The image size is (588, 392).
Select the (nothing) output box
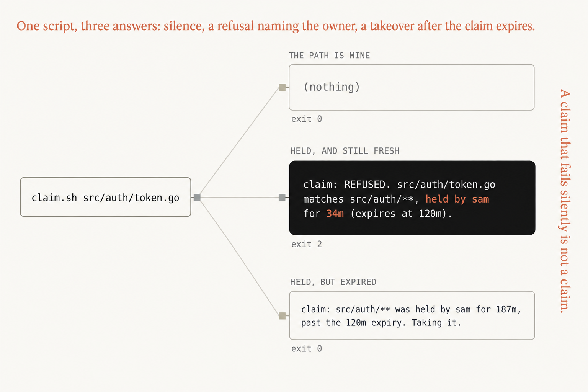[x=412, y=87]
